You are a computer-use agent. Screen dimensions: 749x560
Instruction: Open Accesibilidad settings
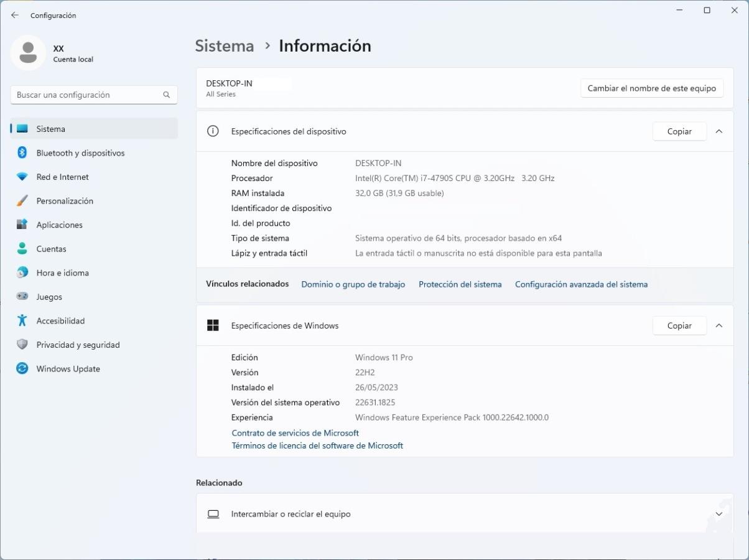pyautogui.click(x=60, y=321)
